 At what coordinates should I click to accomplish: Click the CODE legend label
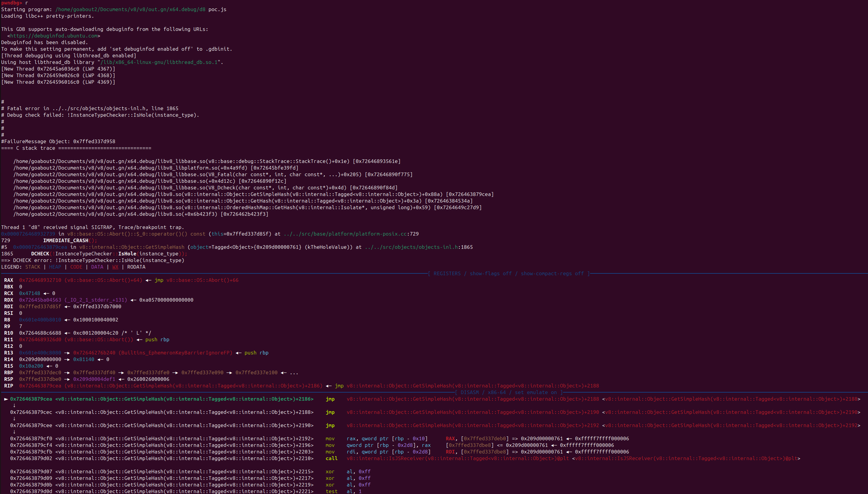[76, 267]
